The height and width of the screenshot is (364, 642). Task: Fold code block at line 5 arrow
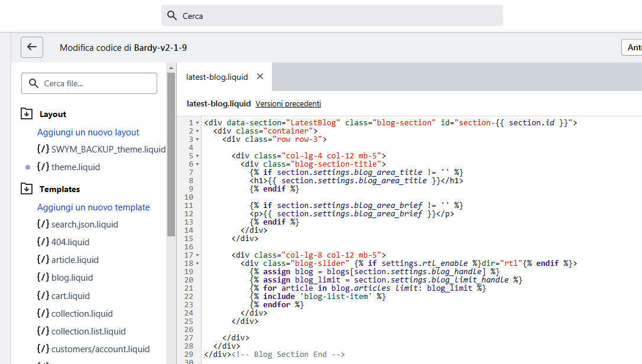[x=197, y=156]
